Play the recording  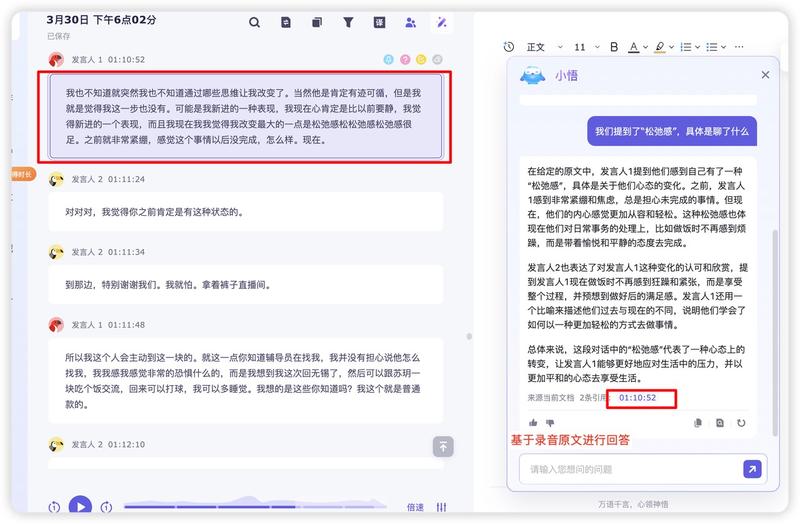click(80, 506)
